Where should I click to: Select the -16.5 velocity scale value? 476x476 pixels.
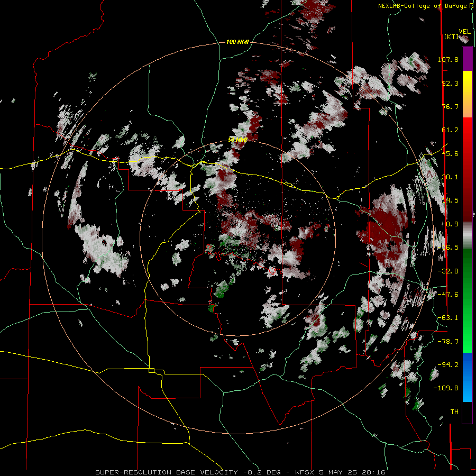(448, 248)
